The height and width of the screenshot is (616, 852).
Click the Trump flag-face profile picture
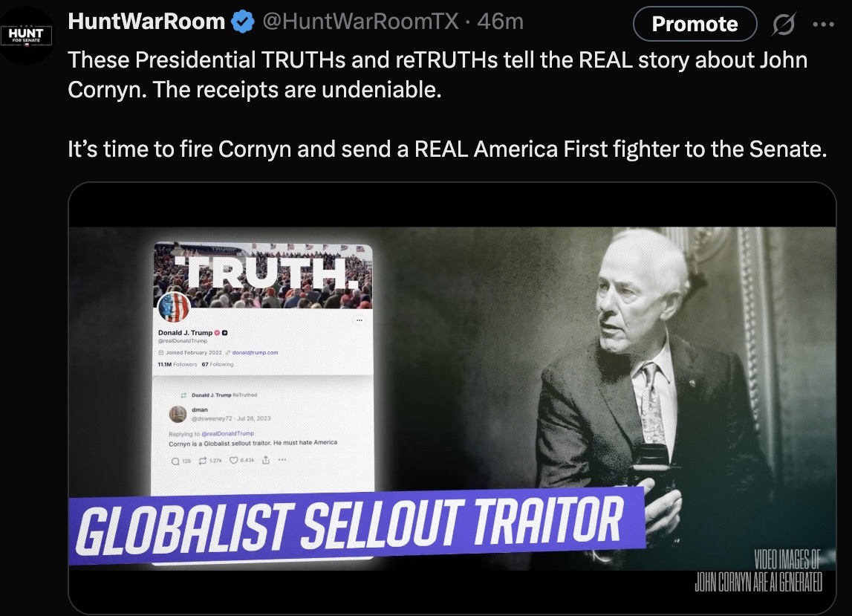pos(173,307)
